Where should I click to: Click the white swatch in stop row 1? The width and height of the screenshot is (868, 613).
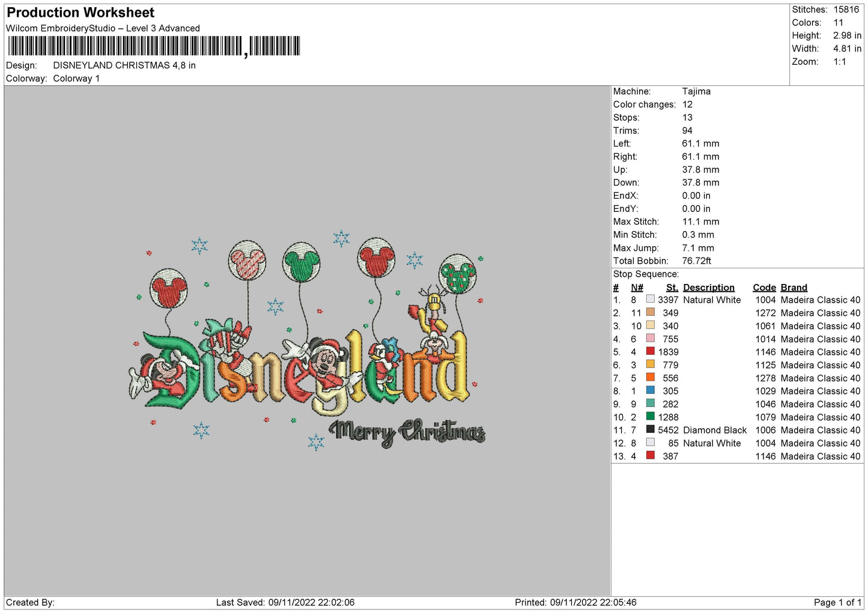(650, 299)
